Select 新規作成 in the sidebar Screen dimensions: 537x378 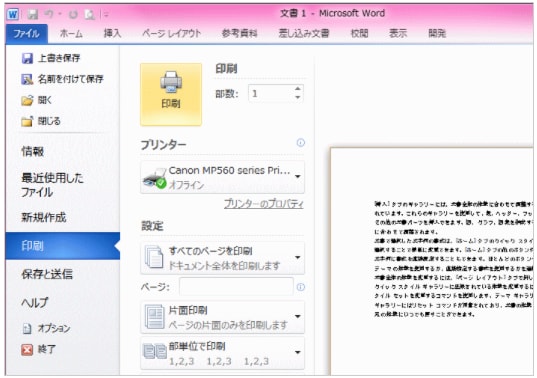pos(43,217)
